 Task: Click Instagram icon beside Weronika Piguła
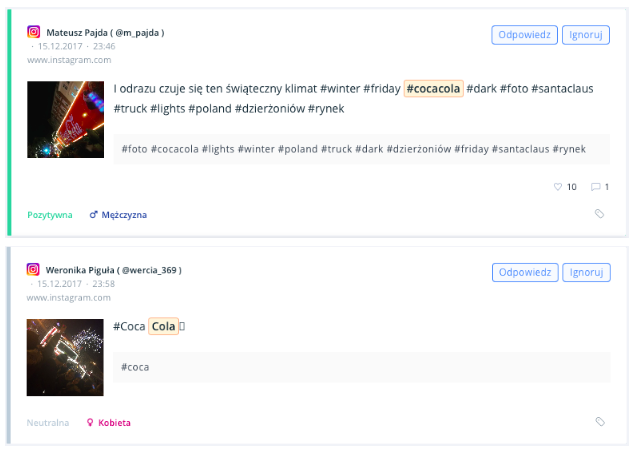33,269
